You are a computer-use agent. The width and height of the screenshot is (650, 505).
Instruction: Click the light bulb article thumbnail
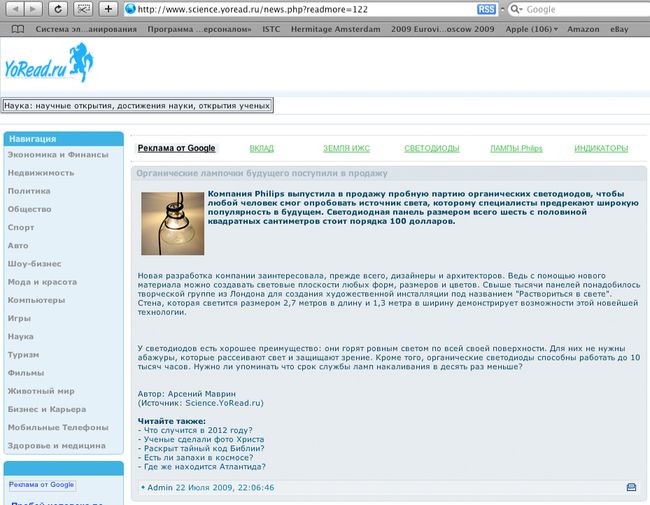click(172, 223)
